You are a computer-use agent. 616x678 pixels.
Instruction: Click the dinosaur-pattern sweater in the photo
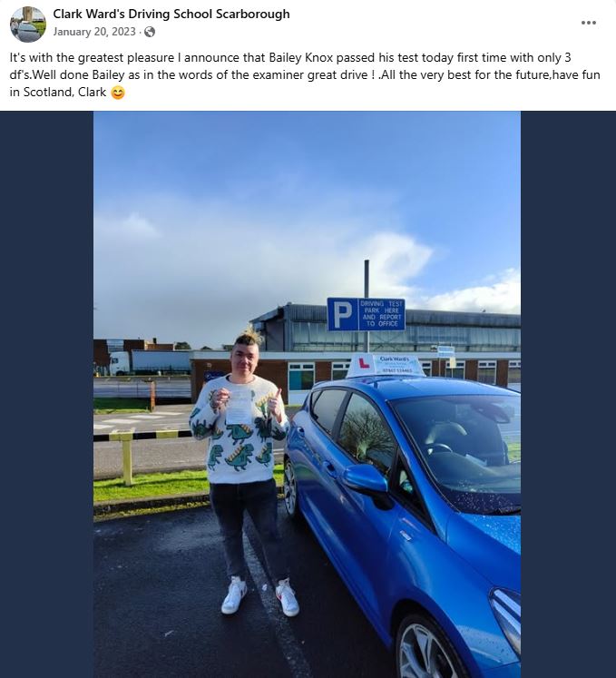pyautogui.click(x=239, y=429)
